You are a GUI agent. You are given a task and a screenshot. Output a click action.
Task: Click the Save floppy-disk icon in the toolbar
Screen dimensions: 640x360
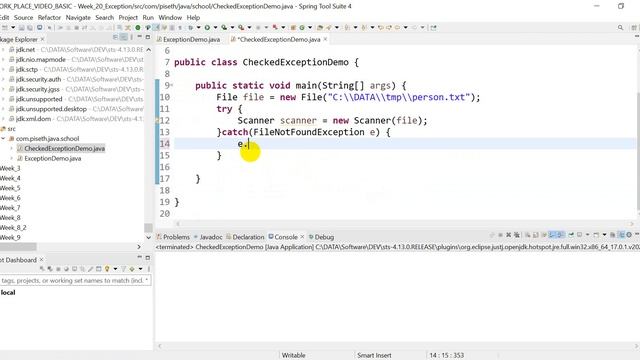pos(21,28)
